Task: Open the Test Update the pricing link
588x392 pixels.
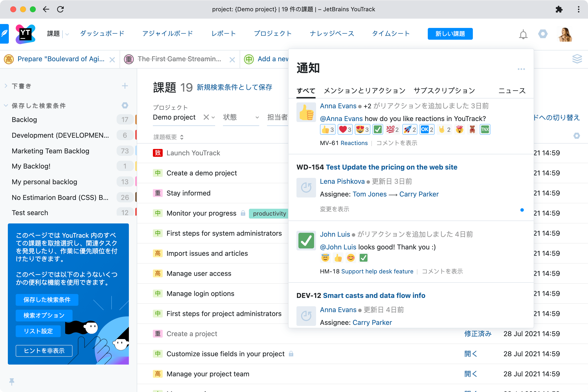Action: [x=392, y=167]
